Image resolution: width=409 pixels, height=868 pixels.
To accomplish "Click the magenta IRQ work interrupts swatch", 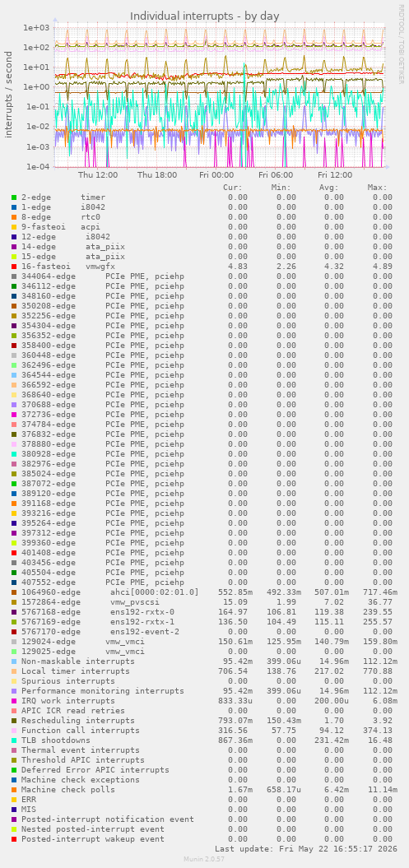I will [14, 701].
